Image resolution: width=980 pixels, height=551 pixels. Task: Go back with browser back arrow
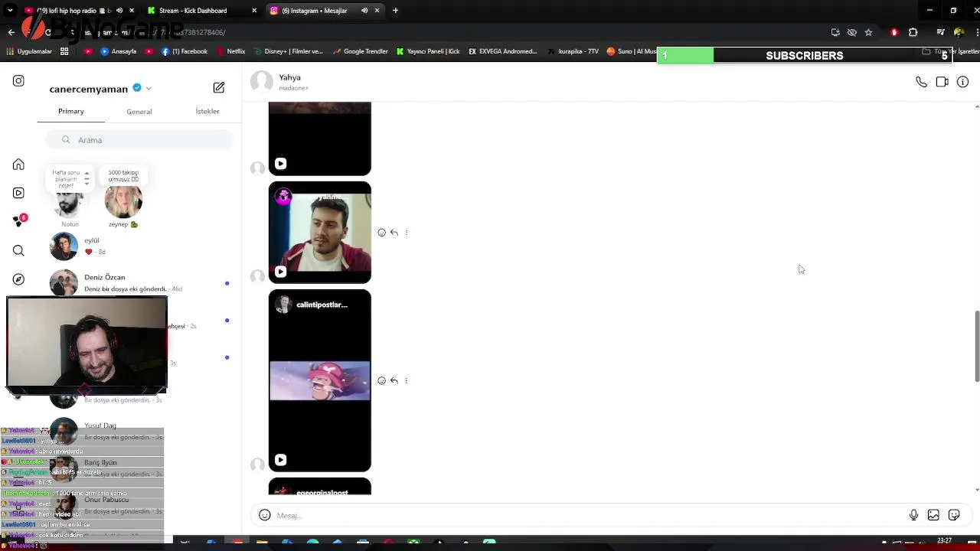11,32
